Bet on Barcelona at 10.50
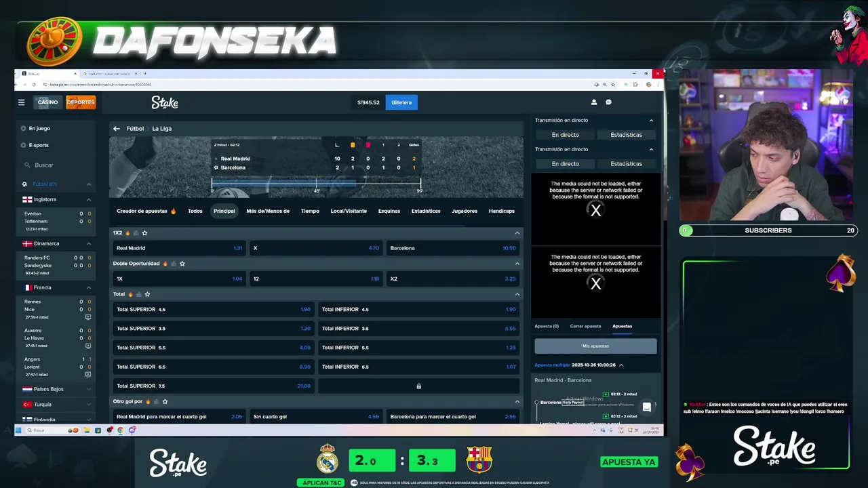 coord(453,248)
